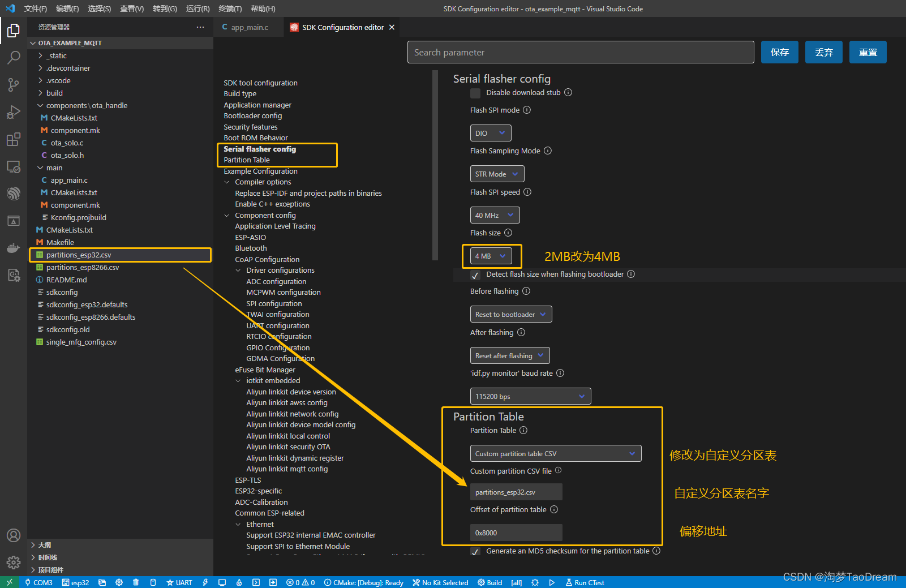This screenshot has width=906, height=588.
Task: Run full clean trash icon in status bar
Action: click(x=136, y=582)
